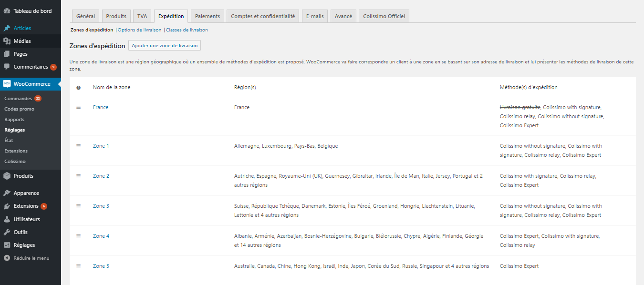Open the France zone link
The width and height of the screenshot is (644, 285).
click(x=101, y=107)
